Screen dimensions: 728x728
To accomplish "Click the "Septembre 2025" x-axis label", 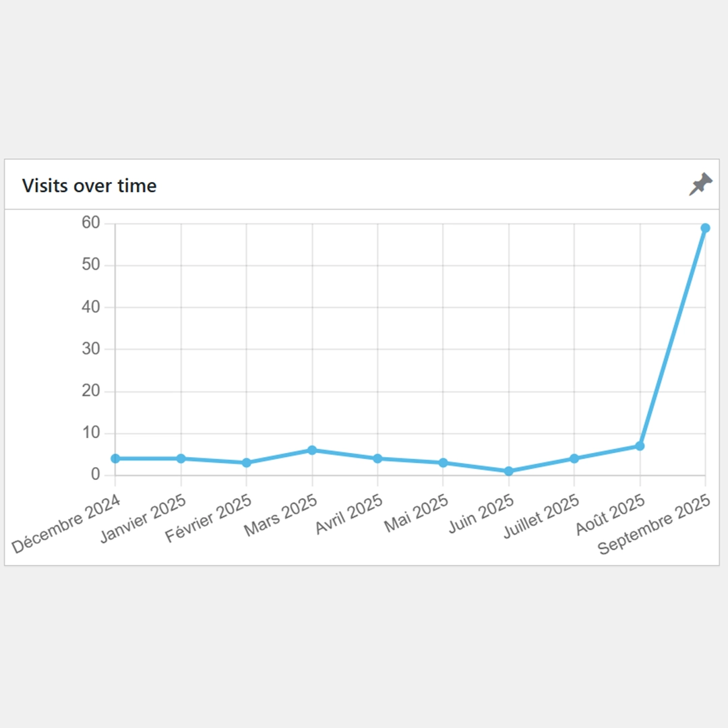I will coord(654,524).
